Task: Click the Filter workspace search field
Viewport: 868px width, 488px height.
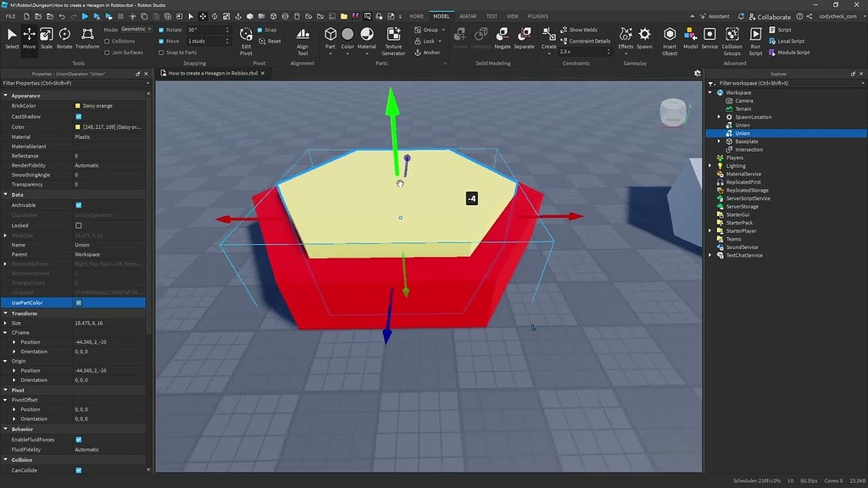Action: (x=754, y=82)
